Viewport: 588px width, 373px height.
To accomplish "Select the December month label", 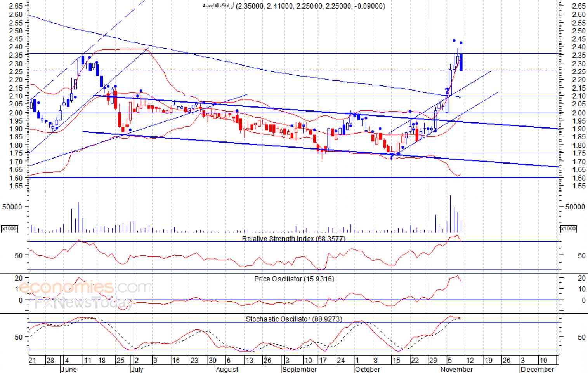I will click(x=538, y=369).
